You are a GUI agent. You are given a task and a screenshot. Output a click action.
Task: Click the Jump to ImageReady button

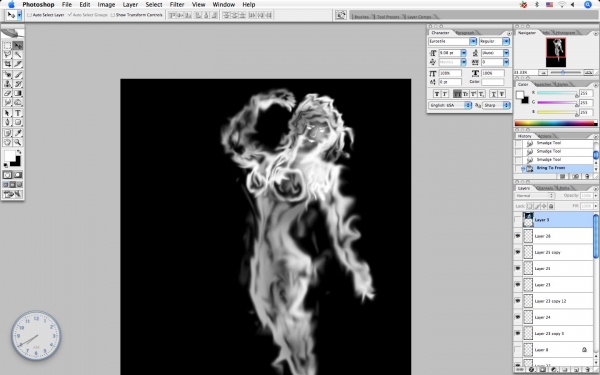click(12, 194)
